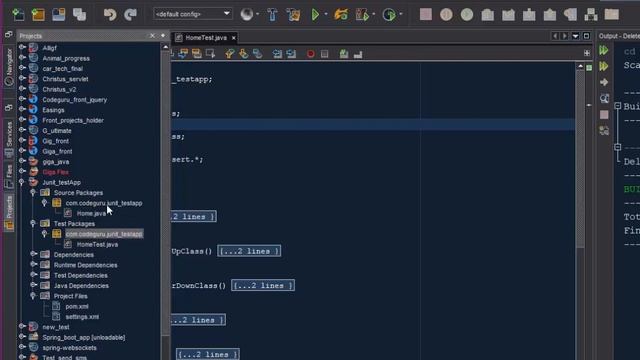This screenshot has height=360, width=640.
Task: Open the Run Project dropdown arrow
Action: (326, 14)
